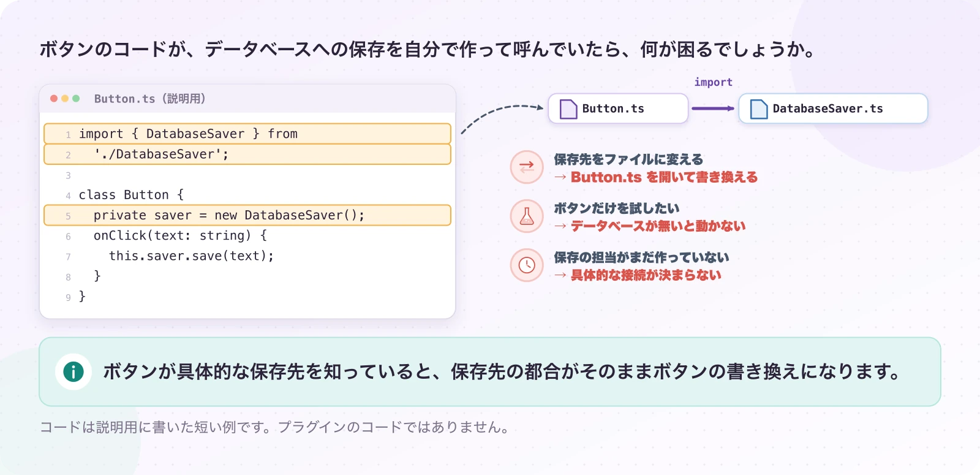
Task: Click heading '保存先をファイルに変える'
Action: [x=628, y=159]
